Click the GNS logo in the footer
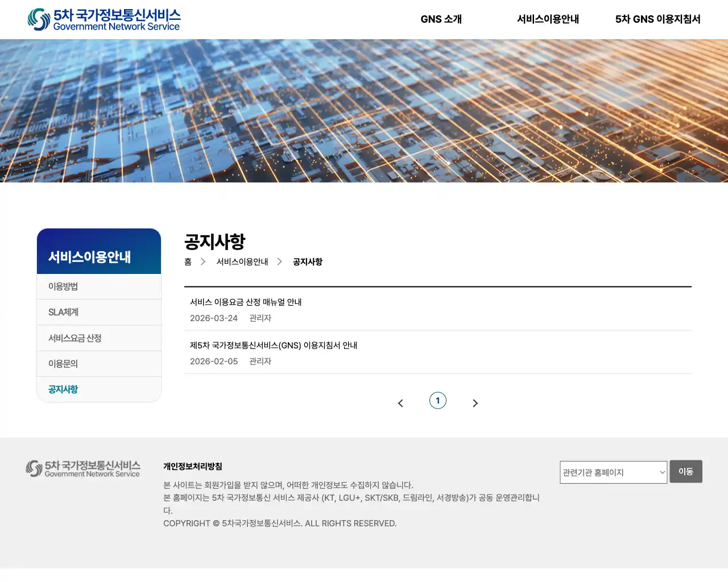728x582 pixels. [82, 468]
